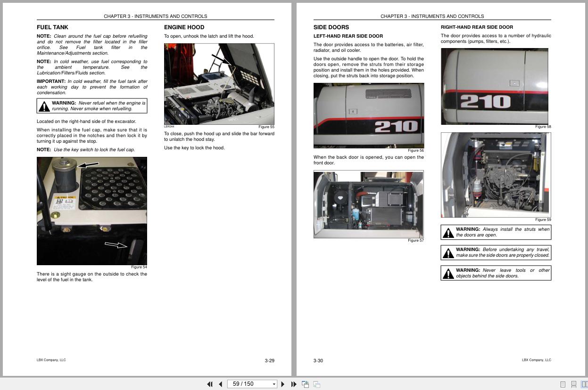
Task: Click the next-view icon on the toolbar
Action: tap(316, 384)
